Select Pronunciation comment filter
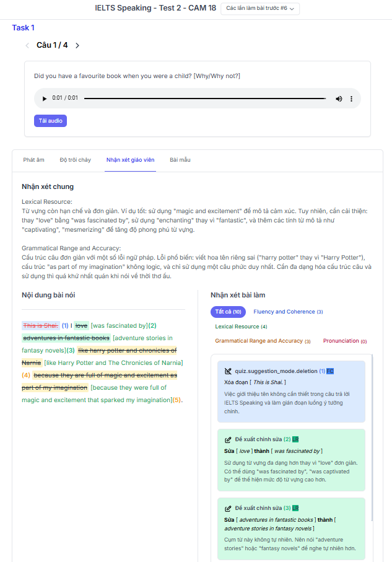The height and width of the screenshot is (562, 392). pos(344,341)
